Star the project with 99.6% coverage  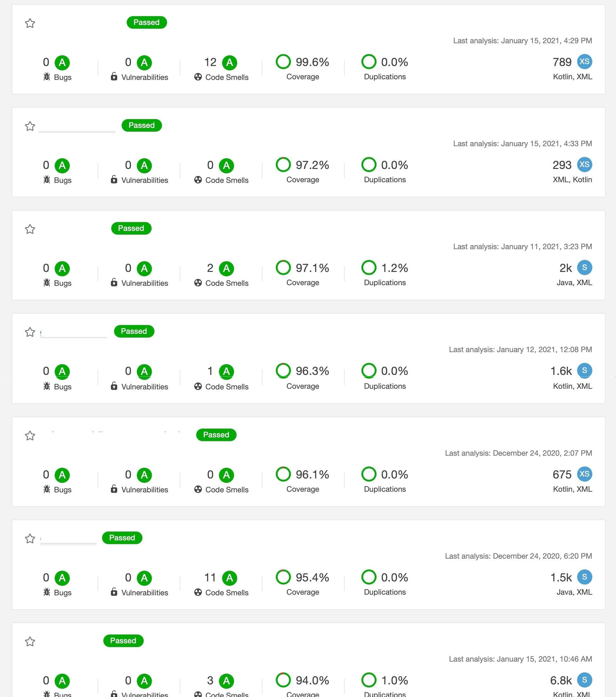coord(30,23)
